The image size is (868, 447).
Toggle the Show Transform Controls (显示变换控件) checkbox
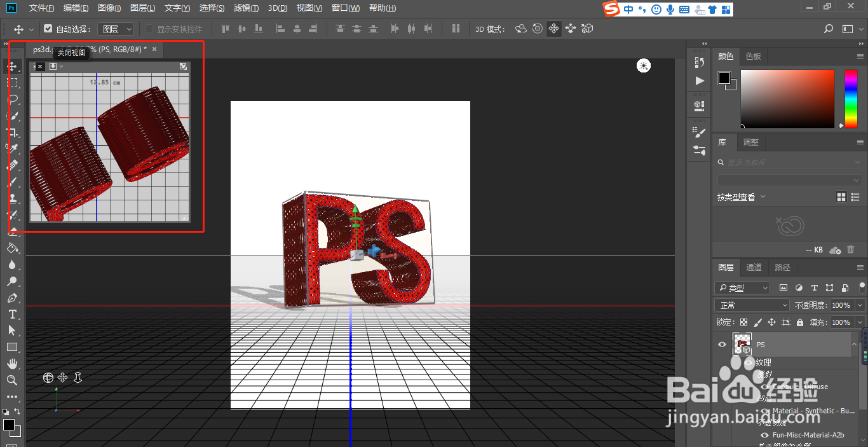click(149, 29)
